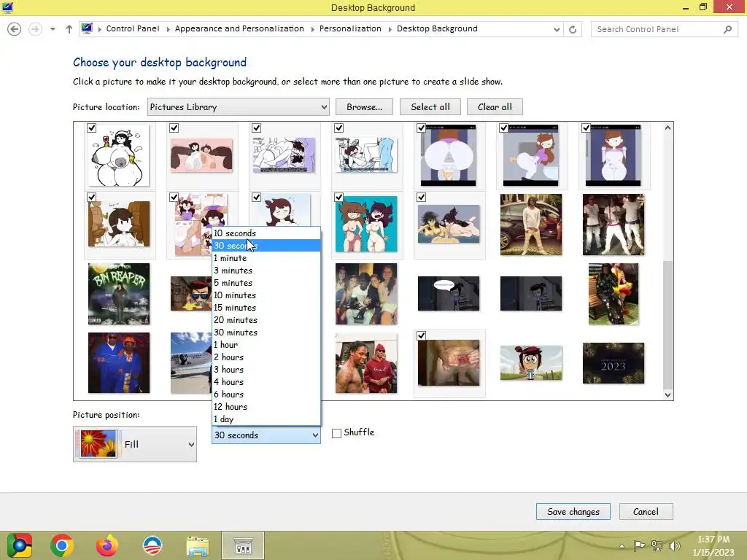Open the taskbar clock showing 1:37 PM
Image resolution: width=747 pixels, height=560 pixels.
click(713, 545)
